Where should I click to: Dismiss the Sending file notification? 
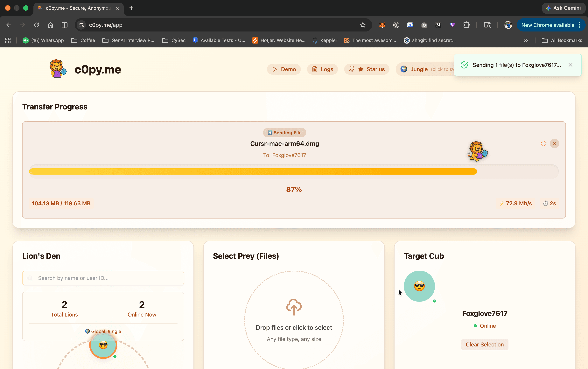570,65
